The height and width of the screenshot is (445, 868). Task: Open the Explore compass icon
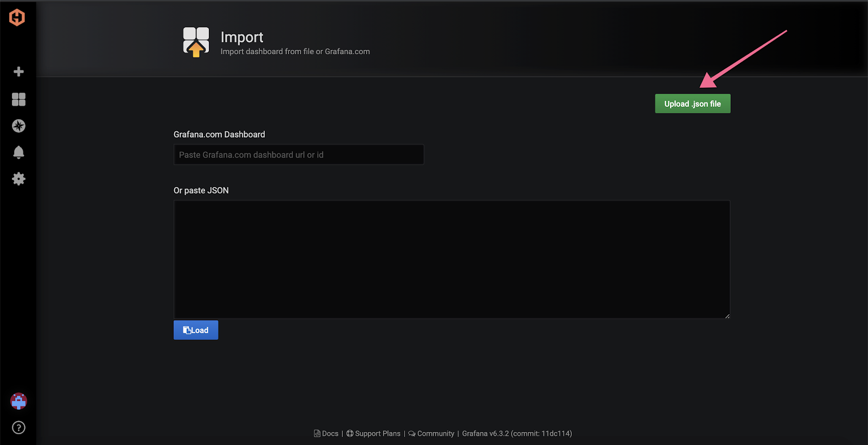click(18, 126)
